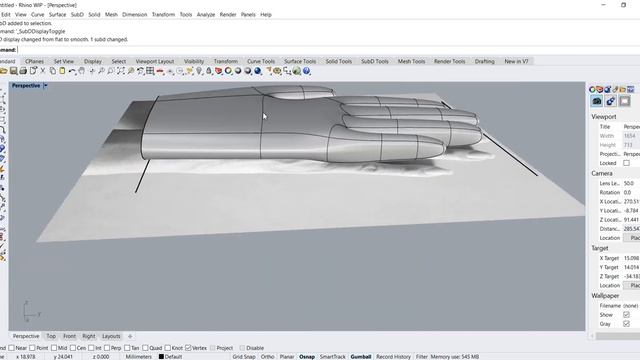Click the padlock Lock objects icon

(209, 71)
